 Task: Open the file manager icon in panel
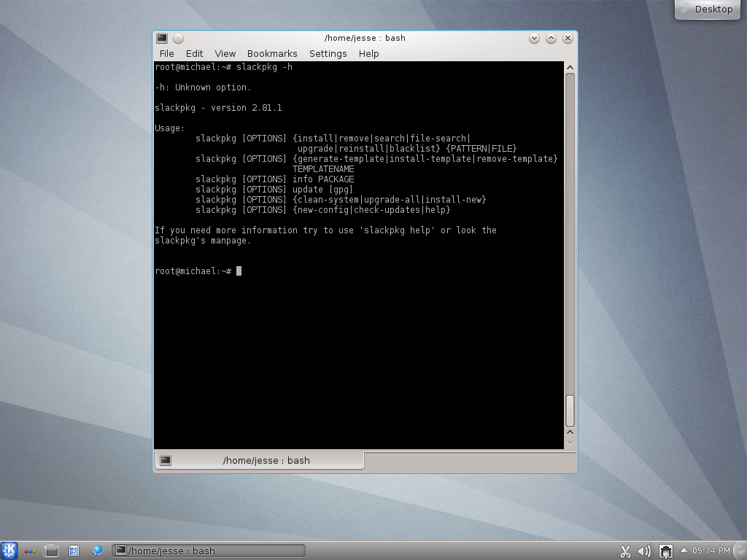(74, 551)
